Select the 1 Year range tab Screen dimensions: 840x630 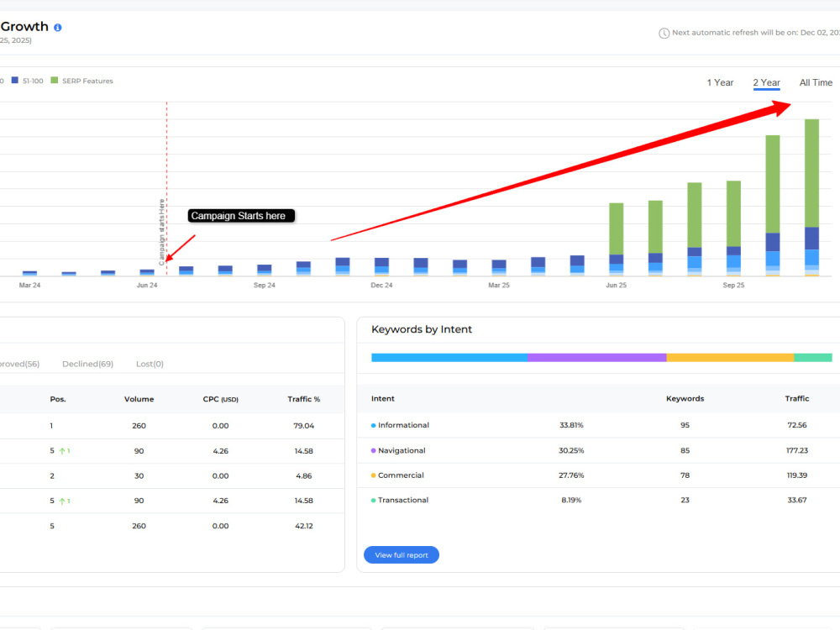720,82
